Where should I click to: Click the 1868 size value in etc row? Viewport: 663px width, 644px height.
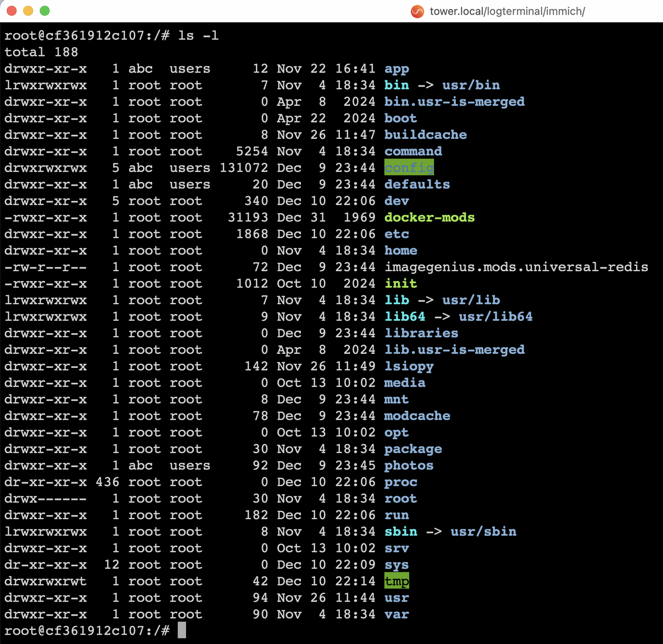(252, 234)
